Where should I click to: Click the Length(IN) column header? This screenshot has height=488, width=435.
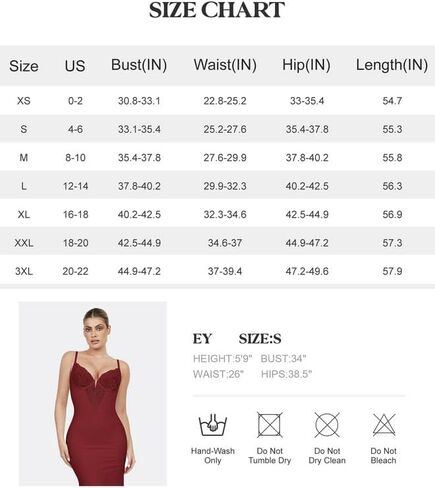392,65
